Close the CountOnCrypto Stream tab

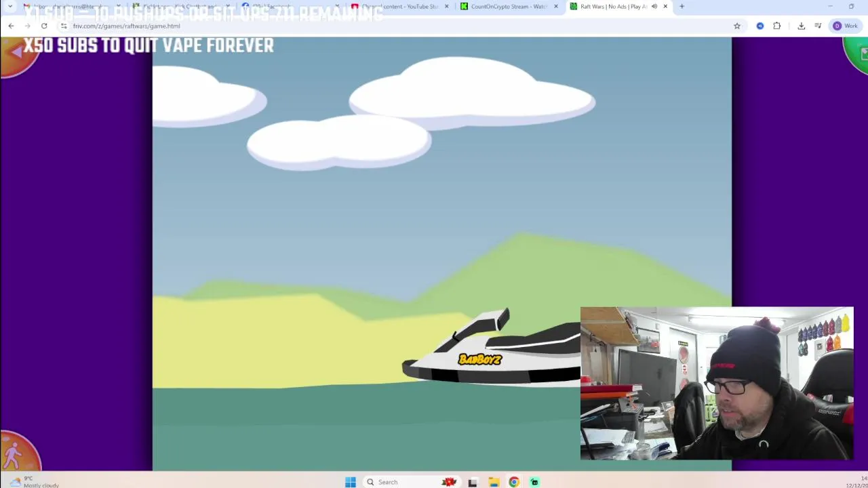coord(556,6)
